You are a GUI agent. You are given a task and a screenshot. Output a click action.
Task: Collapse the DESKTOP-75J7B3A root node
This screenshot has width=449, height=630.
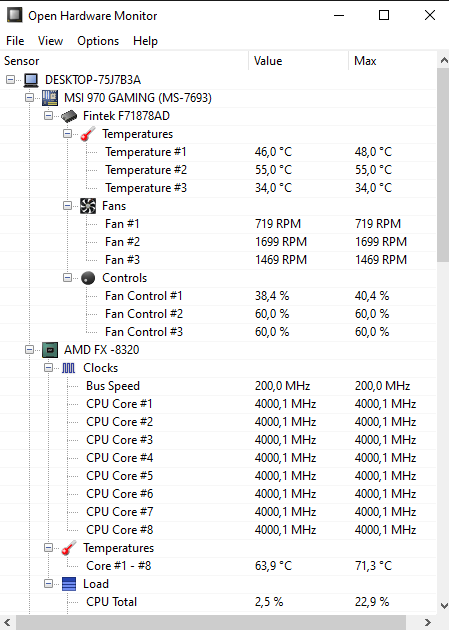(x=10, y=80)
